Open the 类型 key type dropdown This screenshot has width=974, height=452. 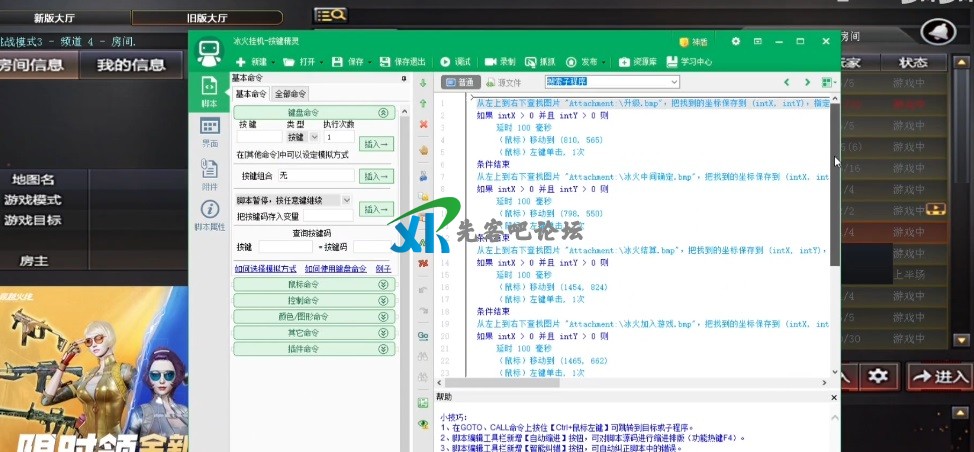click(x=302, y=137)
